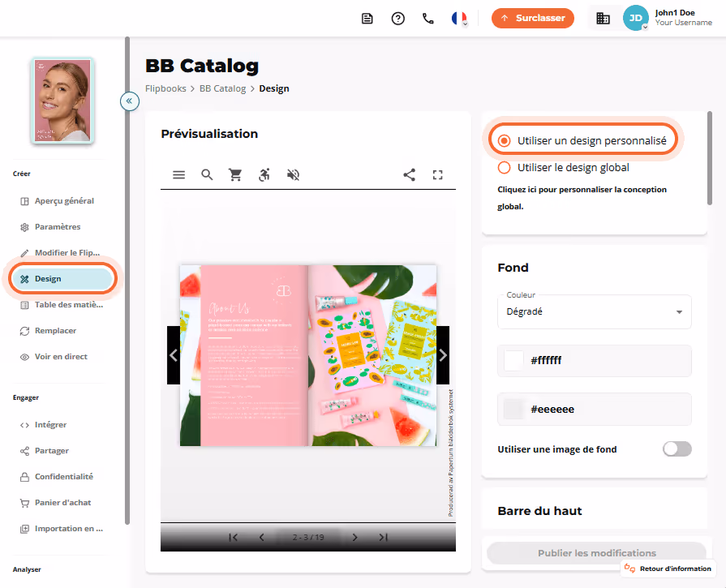Viewport: 726px width, 588px height.
Task: Click the right panel scrollbar
Action: pyautogui.click(x=710, y=158)
